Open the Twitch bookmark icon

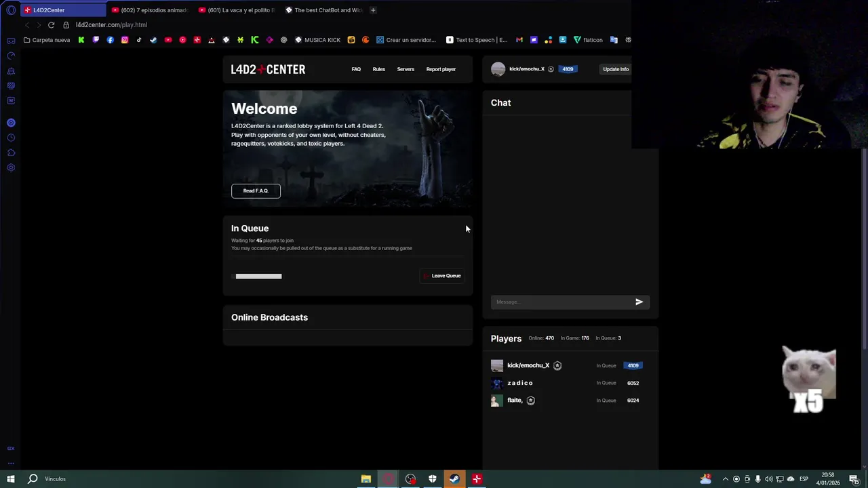click(x=96, y=40)
